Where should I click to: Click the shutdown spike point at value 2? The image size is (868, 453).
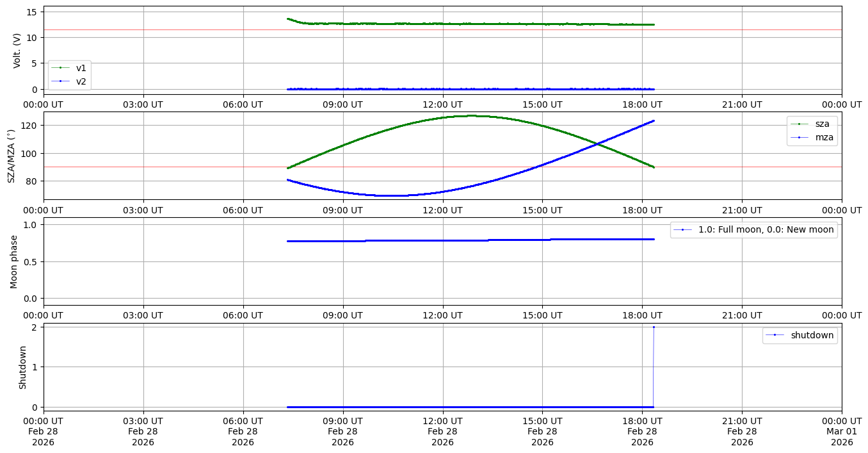(654, 327)
